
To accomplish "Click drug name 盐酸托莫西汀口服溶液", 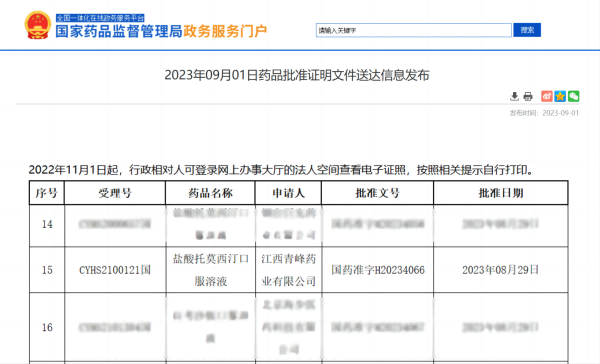I will point(210,270).
